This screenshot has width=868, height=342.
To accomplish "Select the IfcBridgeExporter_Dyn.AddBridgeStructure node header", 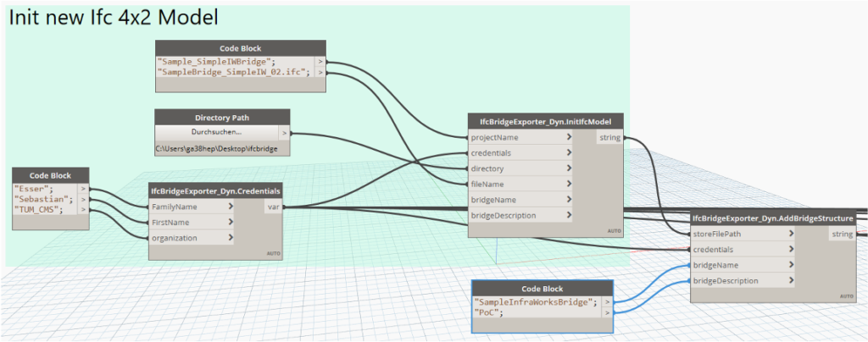I will click(x=773, y=218).
